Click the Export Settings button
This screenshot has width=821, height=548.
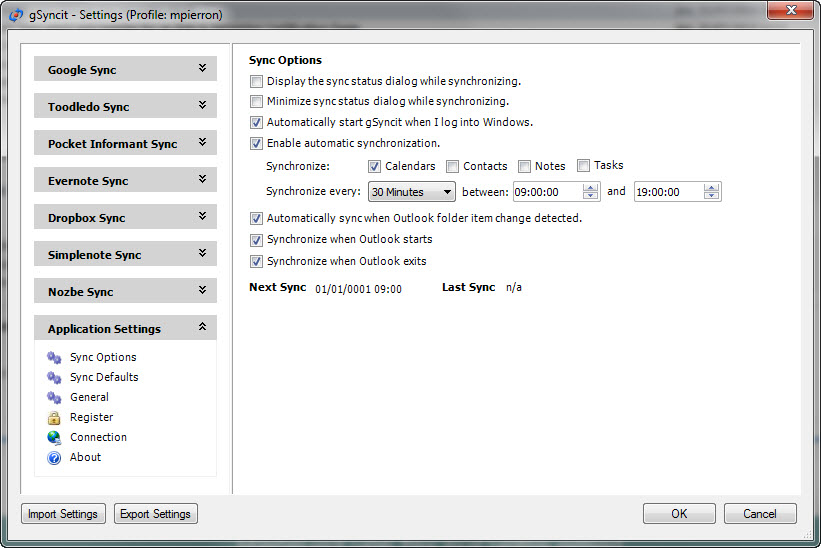(156, 513)
